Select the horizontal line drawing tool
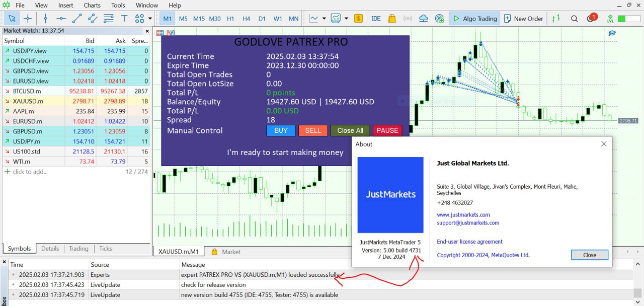The width and height of the screenshot is (644, 306). (61, 19)
